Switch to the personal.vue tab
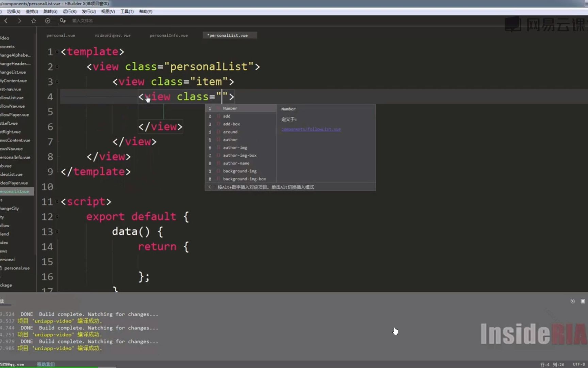The height and width of the screenshot is (368, 588). pos(61,35)
